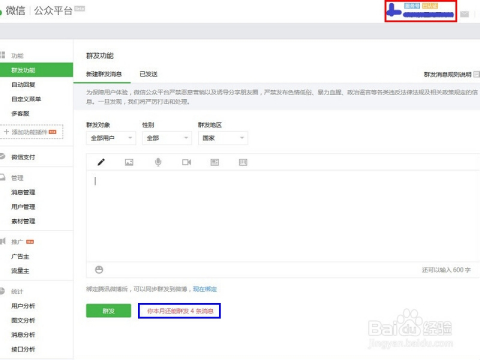The width and height of the screenshot is (480, 360).
Task: Open 自动回复 in the sidebar
Action: [x=23, y=85]
